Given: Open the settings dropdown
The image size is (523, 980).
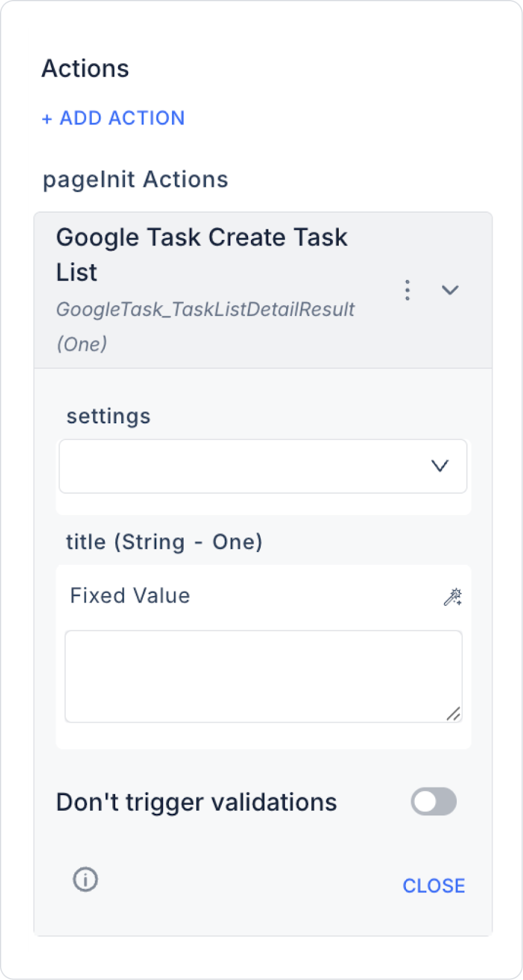Looking at the screenshot, I should pyautogui.click(x=263, y=466).
